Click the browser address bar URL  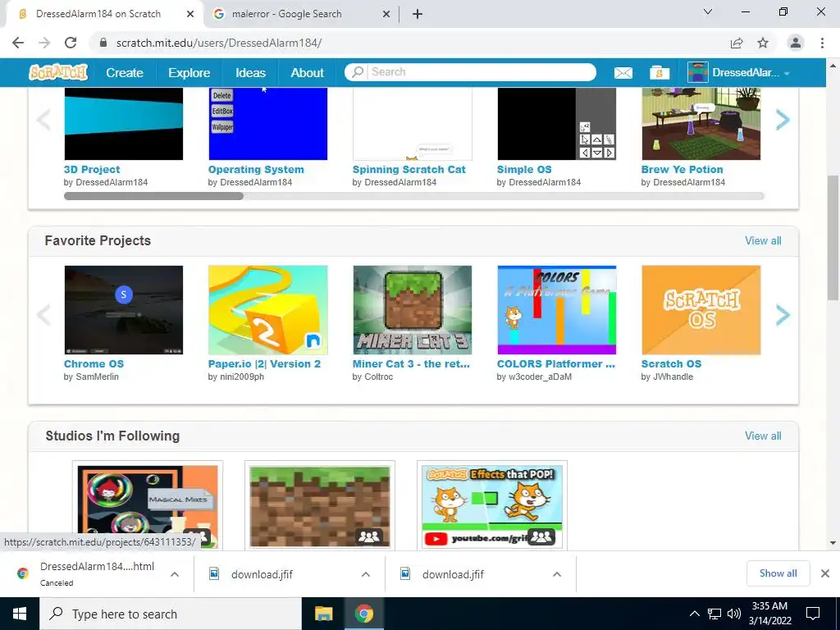(218, 43)
